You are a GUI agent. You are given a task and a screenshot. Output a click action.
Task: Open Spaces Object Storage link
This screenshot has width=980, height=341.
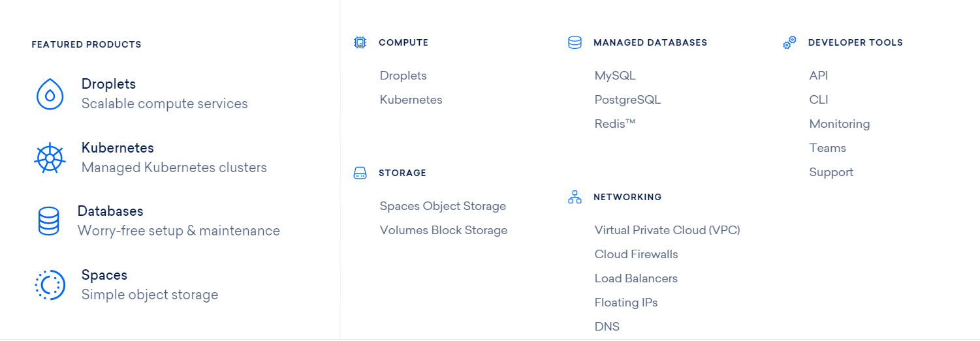coord(443,206)
